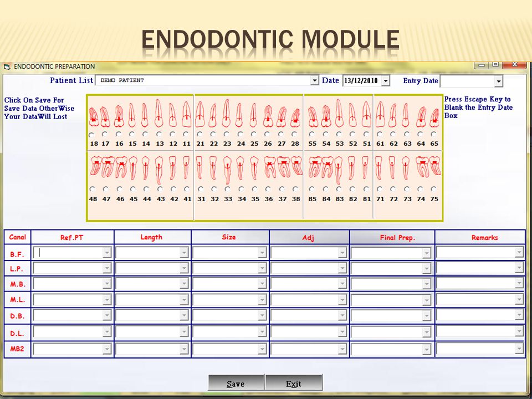The height and width of the screenshot is (399, 532).
Task: Select the radio button for tooth 62
Action: tap(393, 134)
